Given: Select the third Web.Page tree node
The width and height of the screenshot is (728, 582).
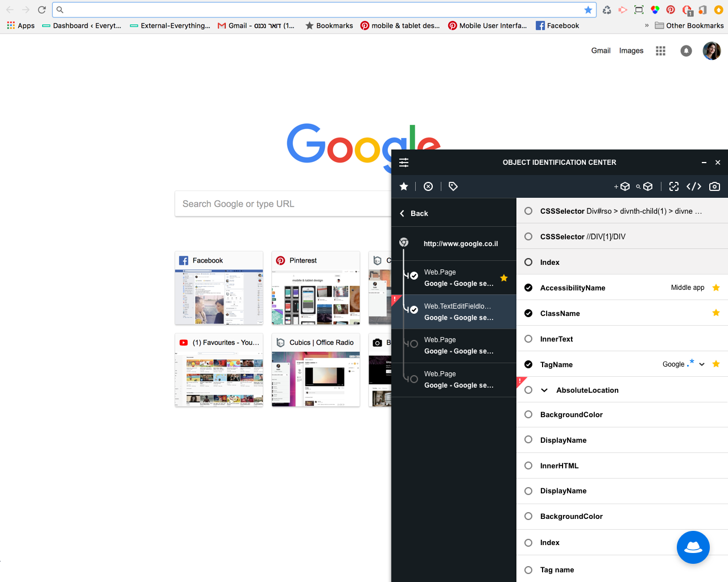Looking at the screenshot, I should (454, 346).
